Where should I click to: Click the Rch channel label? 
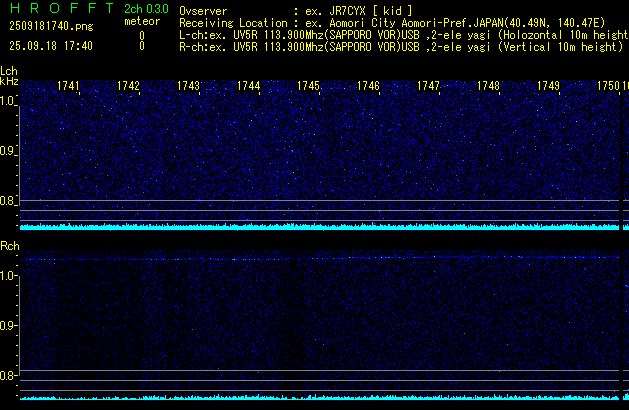(x=9, y=246)
